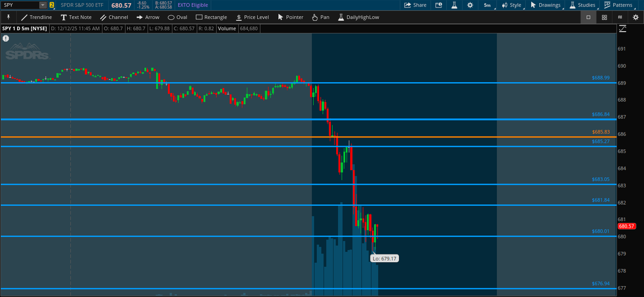Click the $688.99 price level label
Viewport: 644px width, 297px height.
click(600, 77)
